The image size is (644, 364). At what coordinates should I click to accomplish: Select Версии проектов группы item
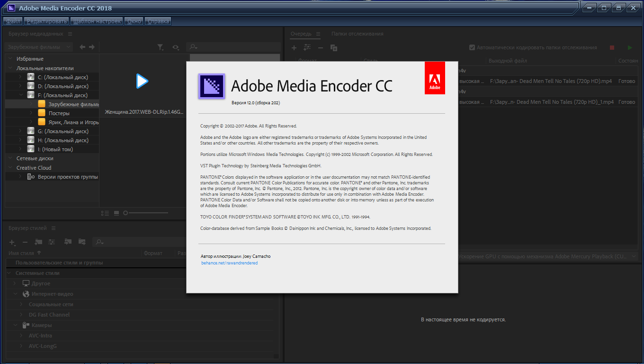(68, 177)
